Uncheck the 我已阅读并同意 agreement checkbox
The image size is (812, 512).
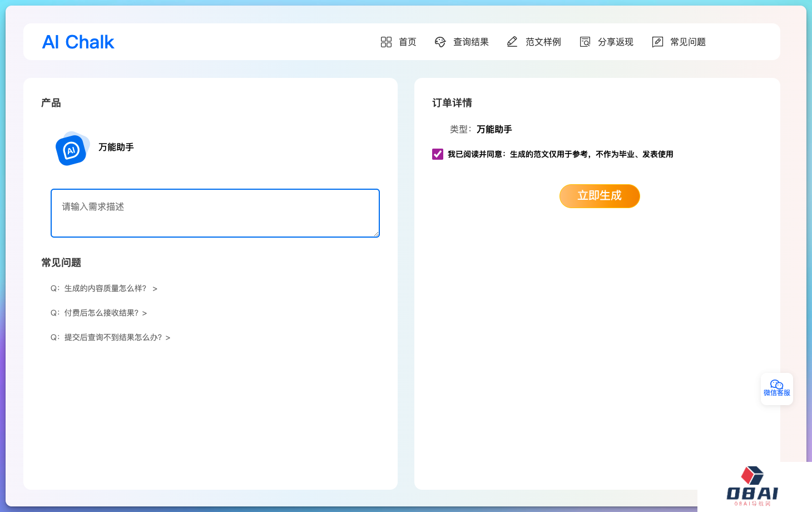pos(438,154)
